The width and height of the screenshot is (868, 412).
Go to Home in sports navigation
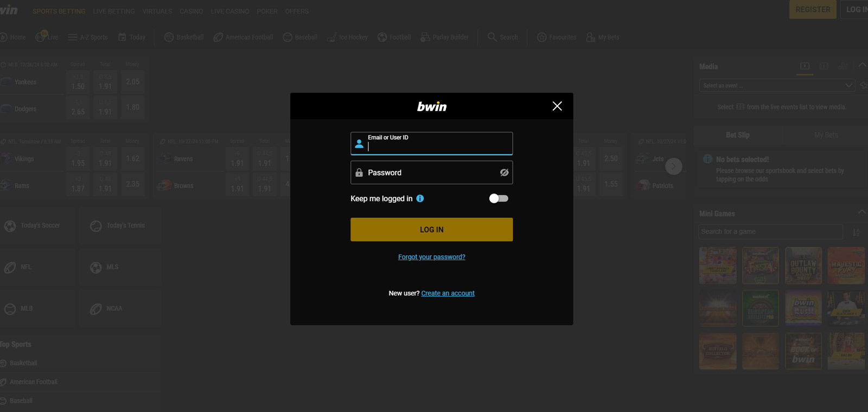pyautogui.click(x=13, y=37)
